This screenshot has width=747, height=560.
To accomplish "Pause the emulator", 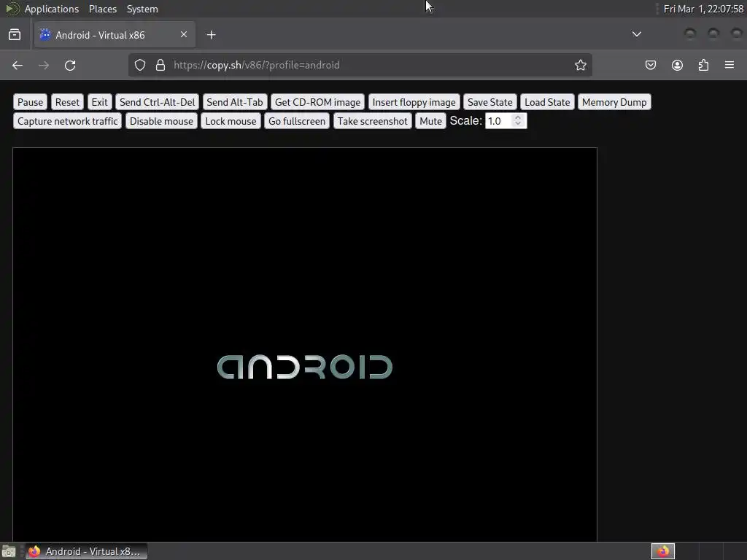I will pyautogui.click(x=30, y=102).
